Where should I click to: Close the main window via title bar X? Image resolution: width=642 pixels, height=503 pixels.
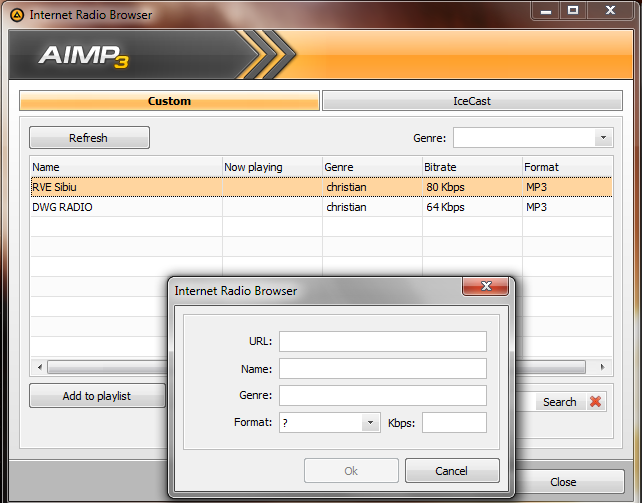[610, 11]
